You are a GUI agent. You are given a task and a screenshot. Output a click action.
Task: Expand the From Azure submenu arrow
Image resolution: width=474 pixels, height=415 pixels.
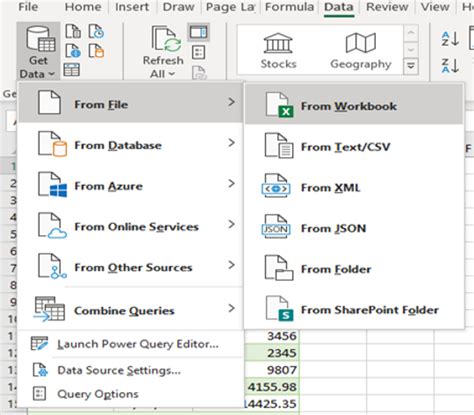pyautogui.click(x=232, y=184)
